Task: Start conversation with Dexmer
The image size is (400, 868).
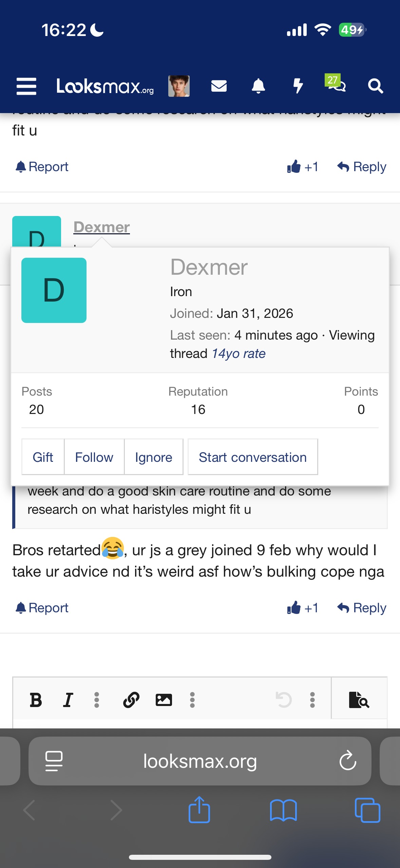Action: [x=253, y=457]
